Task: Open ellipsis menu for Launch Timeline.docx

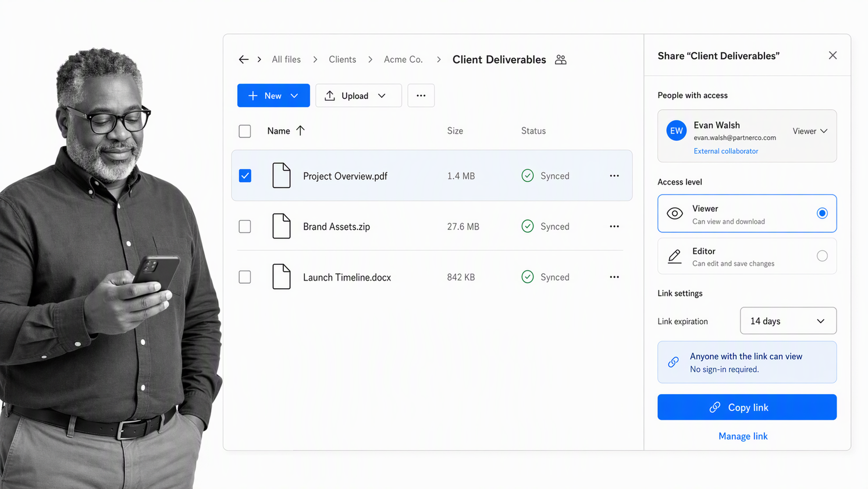Action: [614, 277]
